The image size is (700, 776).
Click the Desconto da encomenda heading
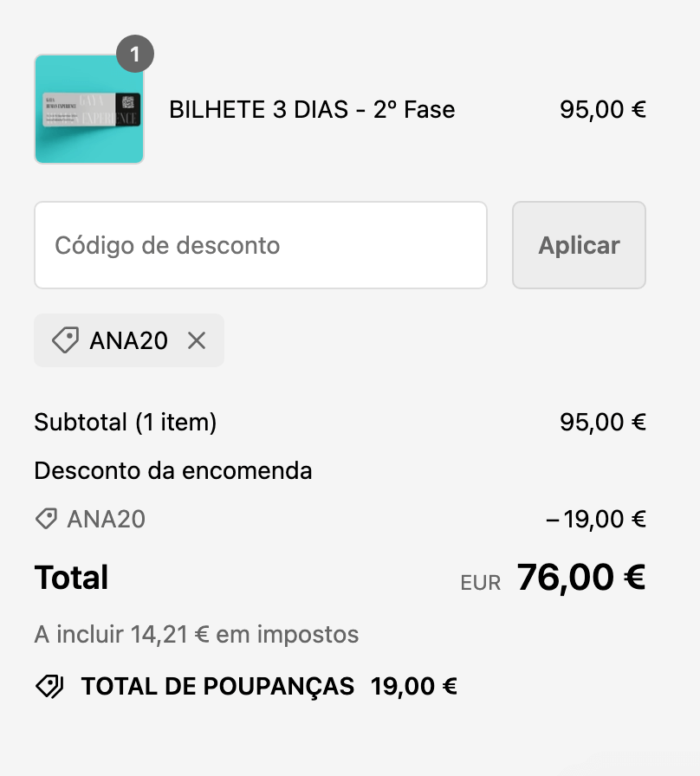(x=173, y=471)
